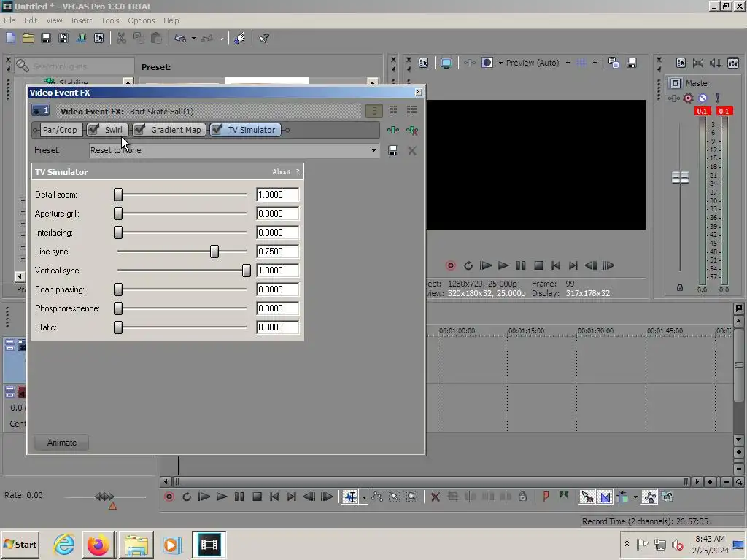Open the Tools menu
Image resolution: width=747 pixels, height=560 pixels.
[x=109, y=20]
